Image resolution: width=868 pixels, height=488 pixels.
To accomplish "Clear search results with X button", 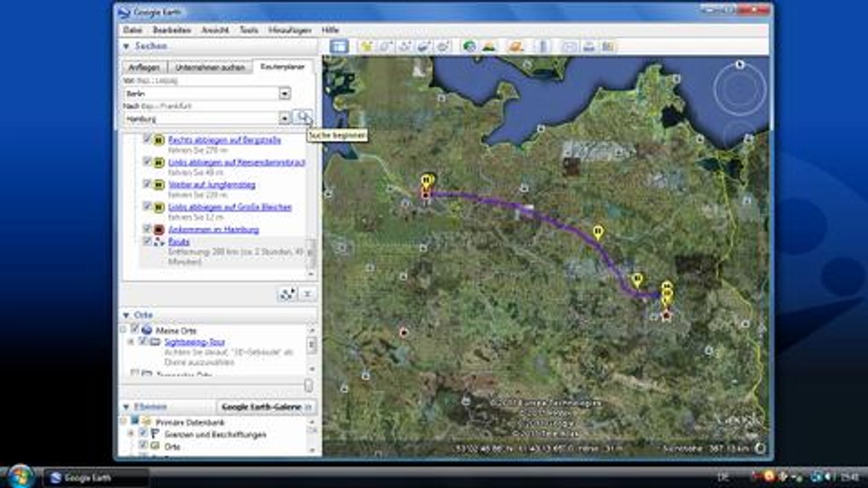I will 307,294.
